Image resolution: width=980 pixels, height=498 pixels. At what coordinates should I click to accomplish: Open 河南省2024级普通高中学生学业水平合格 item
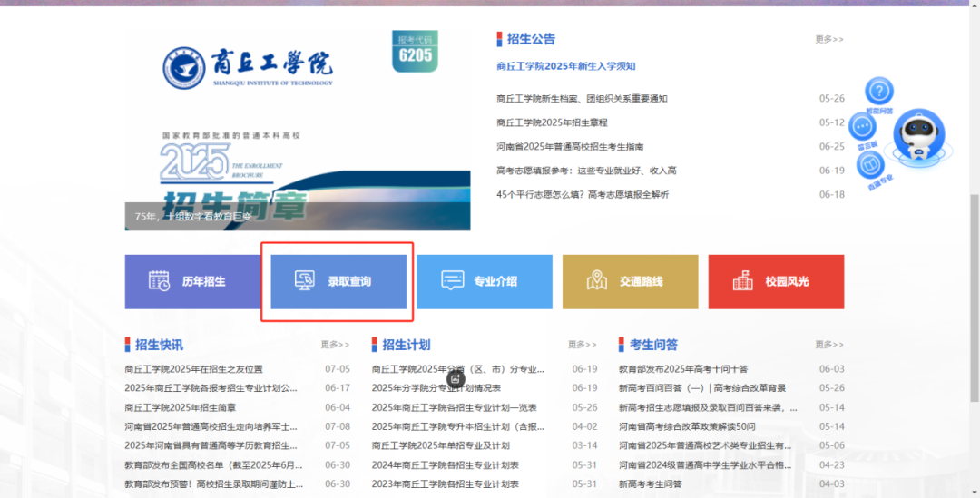(x=705, y=464)
